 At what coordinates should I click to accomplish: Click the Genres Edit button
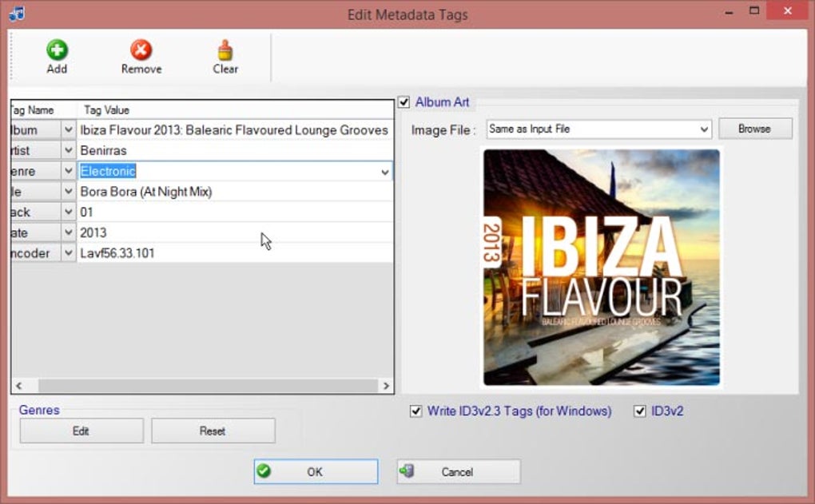coord(81,431)
